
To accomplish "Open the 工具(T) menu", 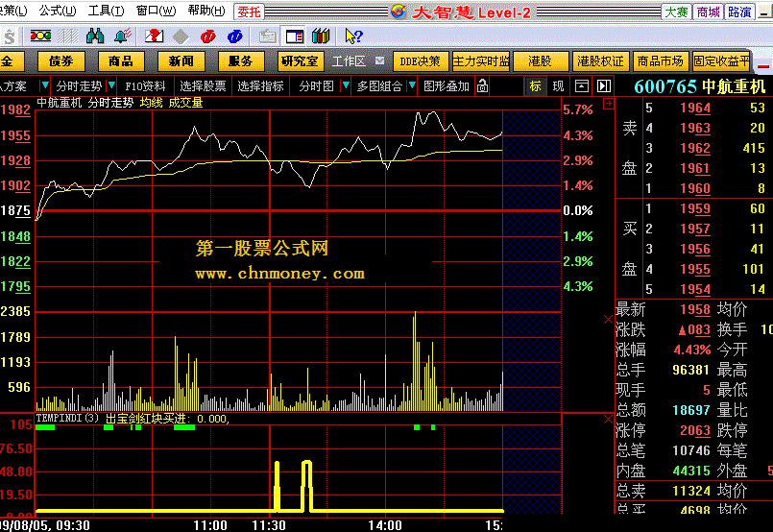I will tap(106, 11).
